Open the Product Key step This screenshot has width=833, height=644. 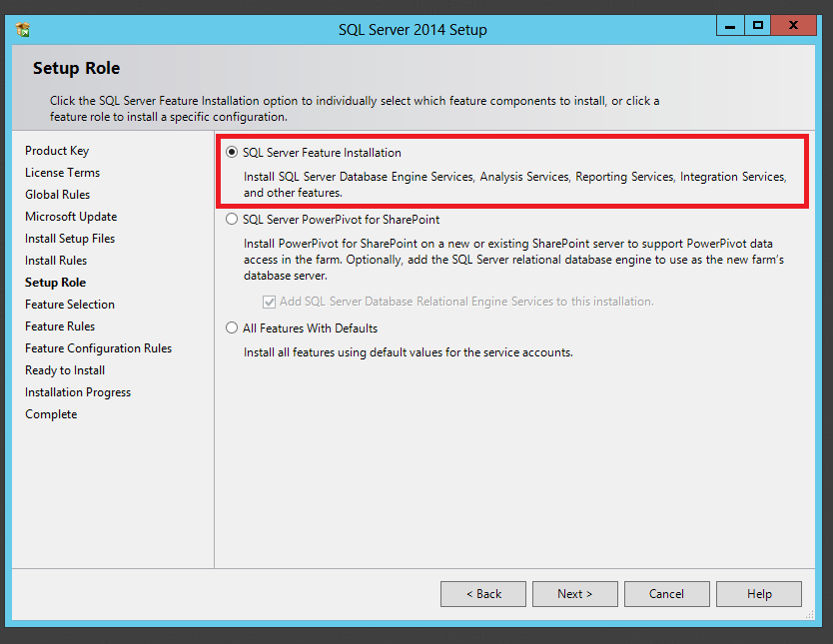pyautogui.click(x=57, y=151)
